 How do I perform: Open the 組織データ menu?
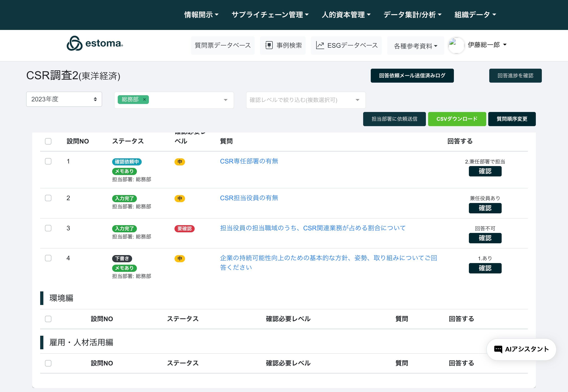pos(475,15)
